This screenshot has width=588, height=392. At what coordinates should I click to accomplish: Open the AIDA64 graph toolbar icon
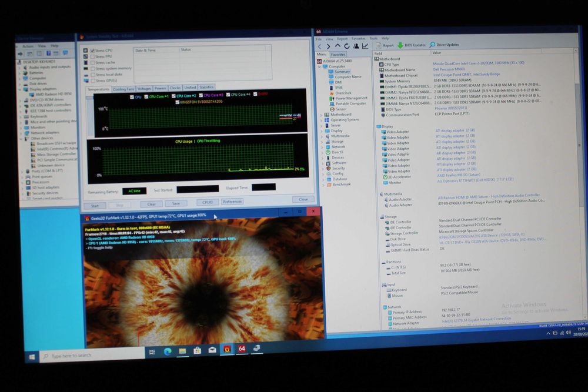coord(365,46)
